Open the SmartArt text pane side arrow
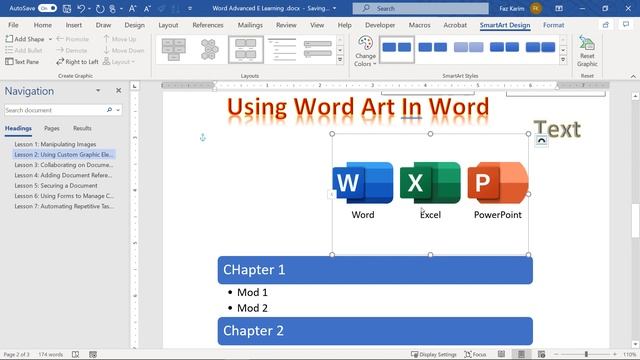 point(331,194)
